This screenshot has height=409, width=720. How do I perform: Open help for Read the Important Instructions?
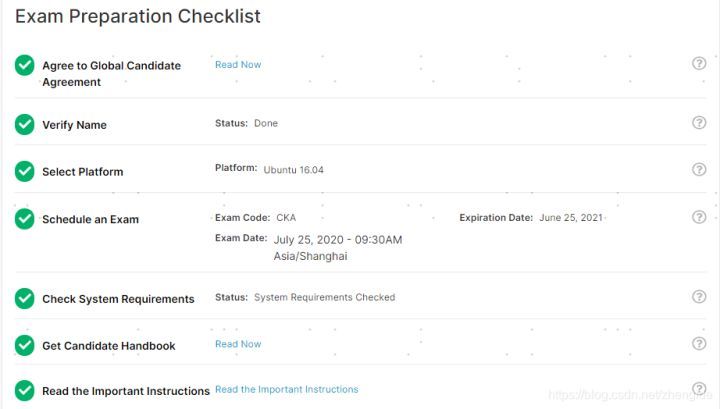[x=699, y=388]
